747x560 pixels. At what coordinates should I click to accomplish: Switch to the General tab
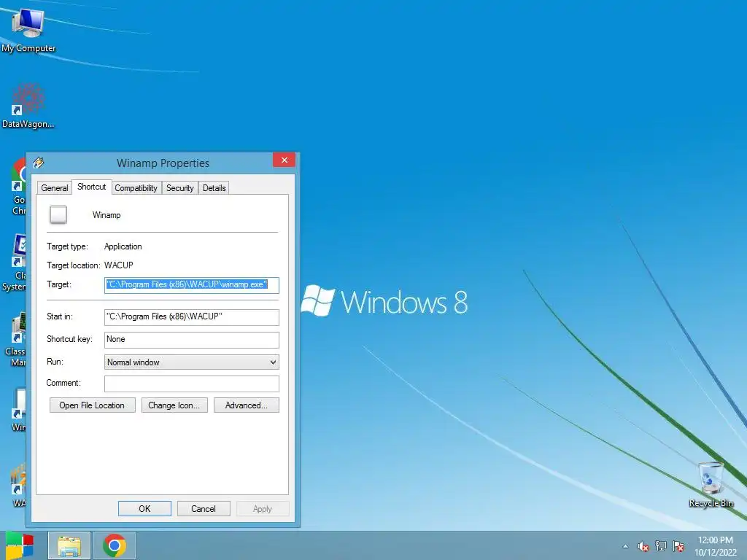(x=54, y=187)
